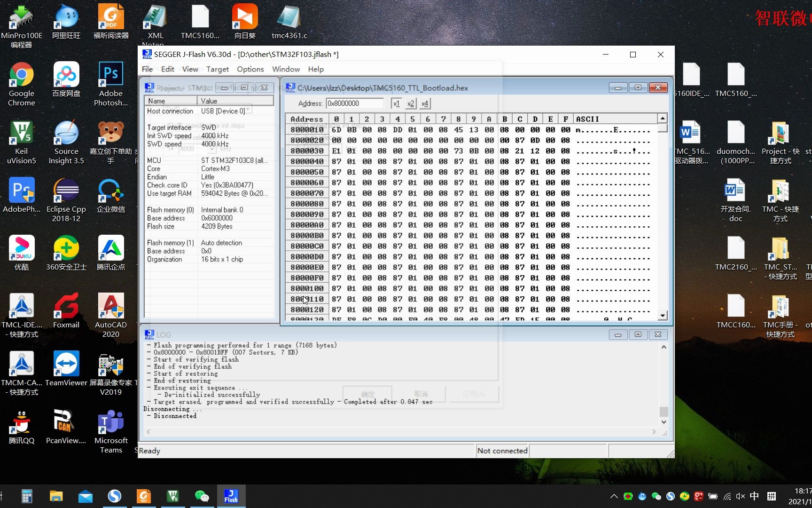Viewport: 812px width, 508px height.
Task: Open the Microsoft Teams desktop icon
Action: [x=111, y=431]
